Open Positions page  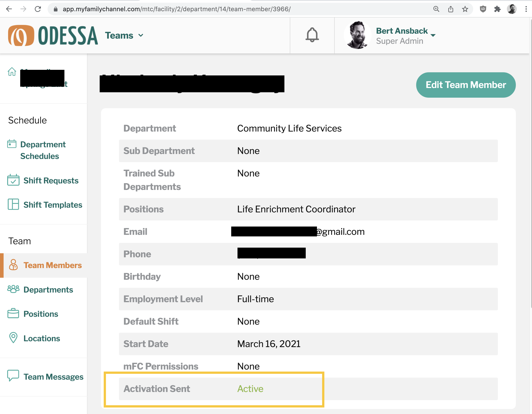pyautogui.click(x=41, y=314)
